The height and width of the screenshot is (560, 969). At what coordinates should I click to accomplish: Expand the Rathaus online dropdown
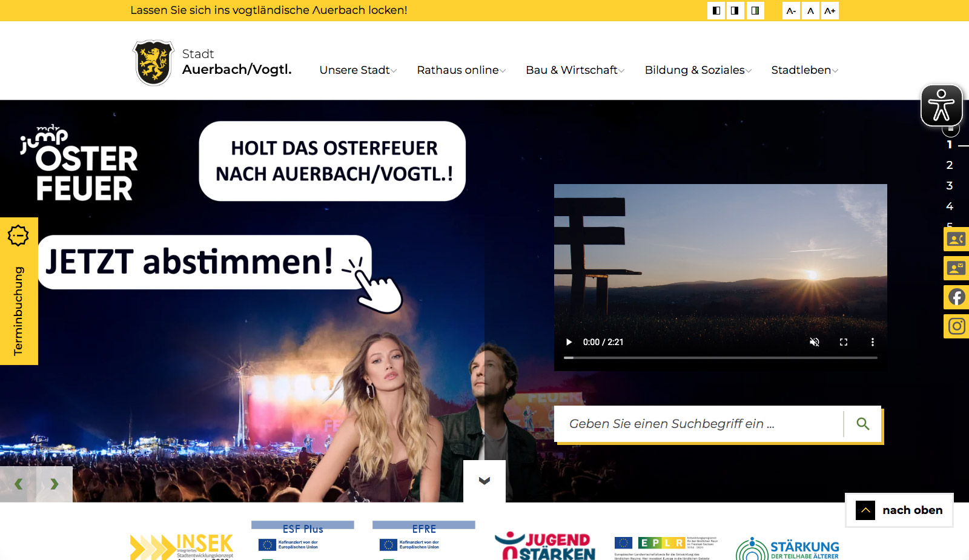click(461, 70)
